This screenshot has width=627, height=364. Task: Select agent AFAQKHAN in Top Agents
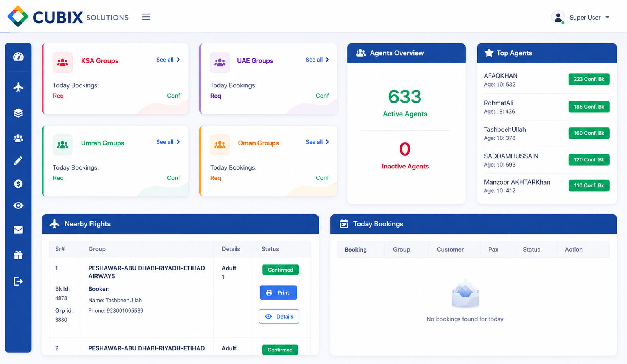click(500, 76)
